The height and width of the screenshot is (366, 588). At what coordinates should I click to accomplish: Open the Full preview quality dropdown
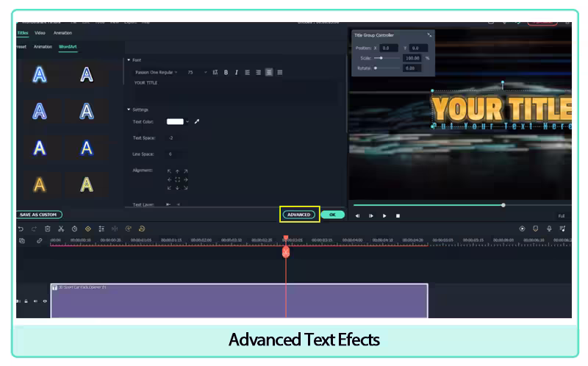click(562, 216)
